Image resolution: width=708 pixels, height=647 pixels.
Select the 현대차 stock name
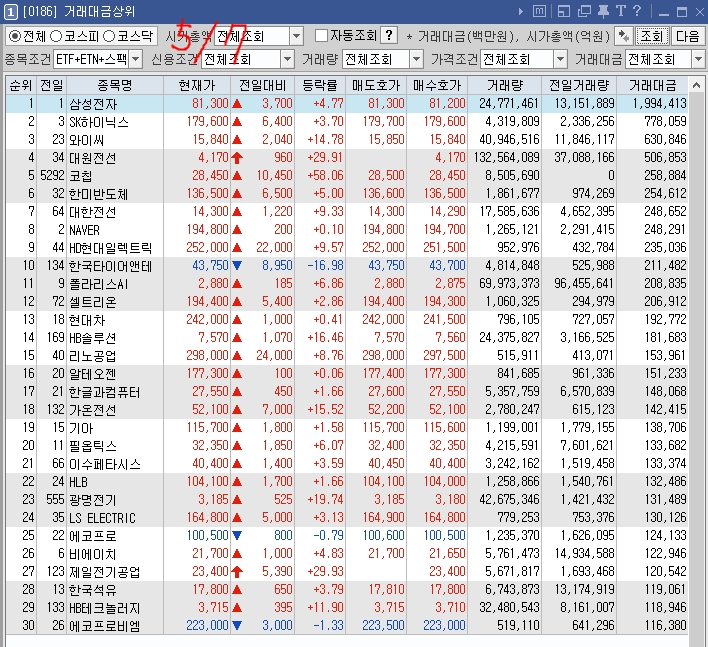click(x=87, y=320)
